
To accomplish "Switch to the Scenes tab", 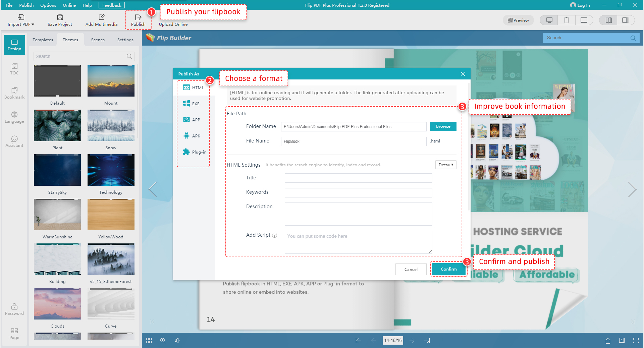I will point(98,40).
